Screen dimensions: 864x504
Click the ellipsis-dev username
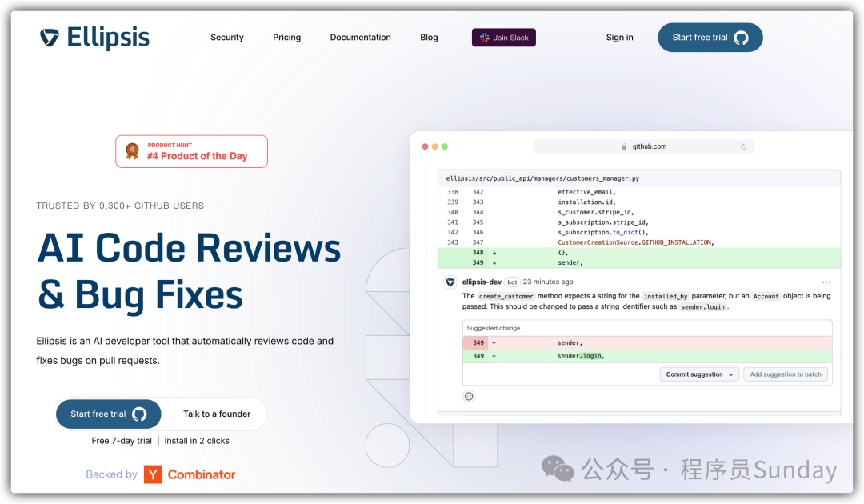click(482, 282)
